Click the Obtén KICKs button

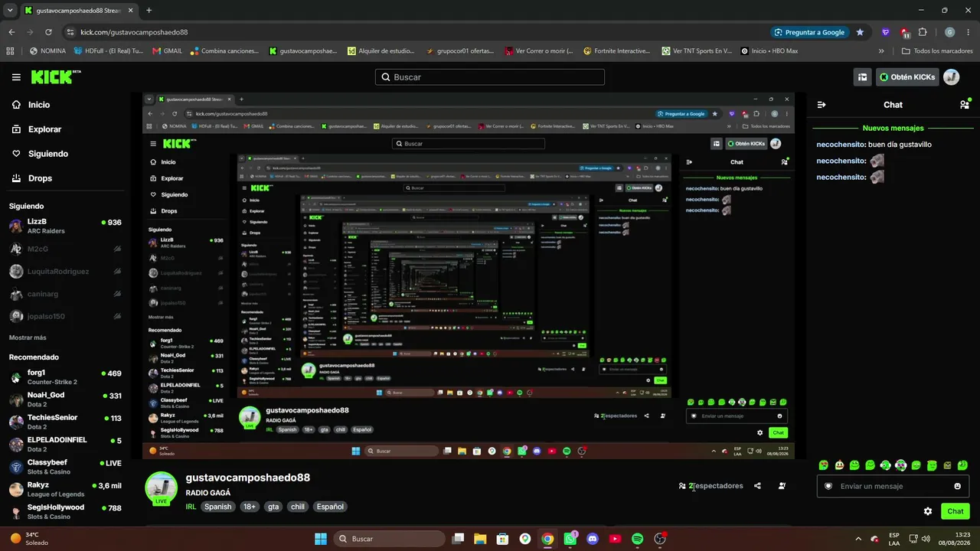[907, 77]
